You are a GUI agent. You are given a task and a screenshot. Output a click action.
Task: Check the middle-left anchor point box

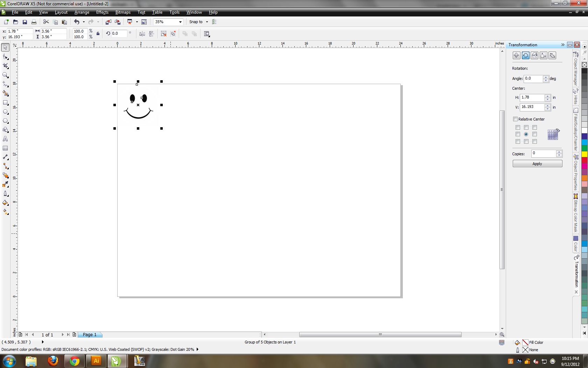518,134
